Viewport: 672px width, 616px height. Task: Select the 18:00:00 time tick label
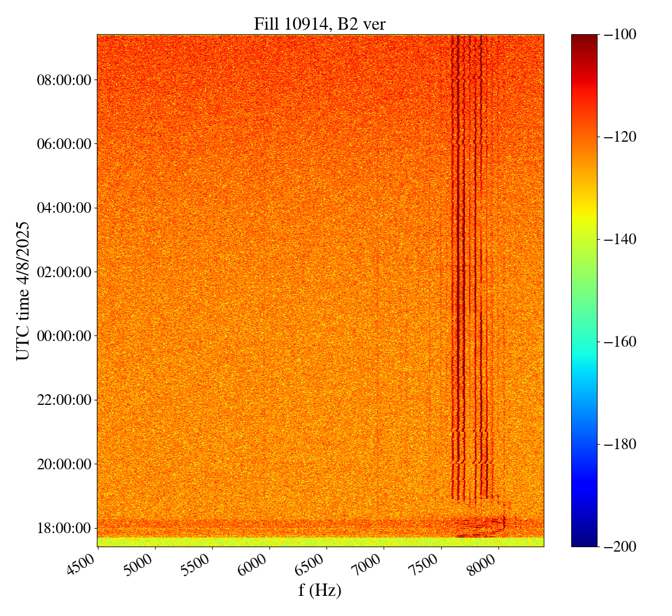(x=64, y=528)
